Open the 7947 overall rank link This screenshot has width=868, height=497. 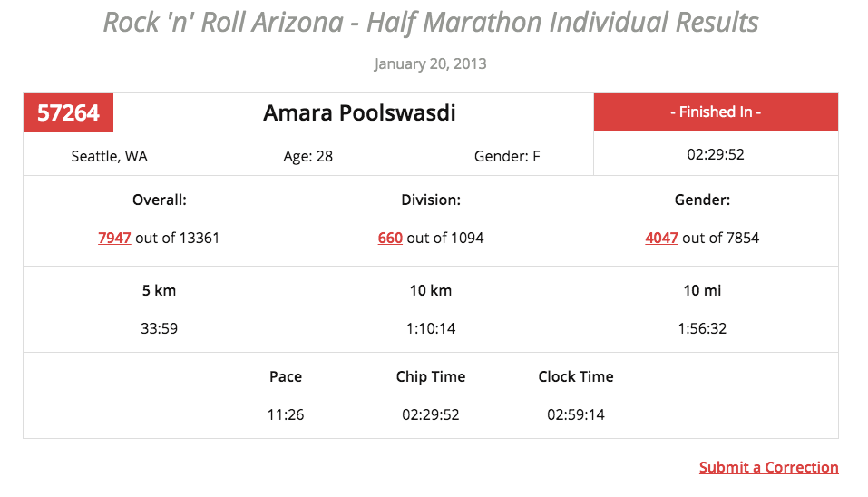114,238
